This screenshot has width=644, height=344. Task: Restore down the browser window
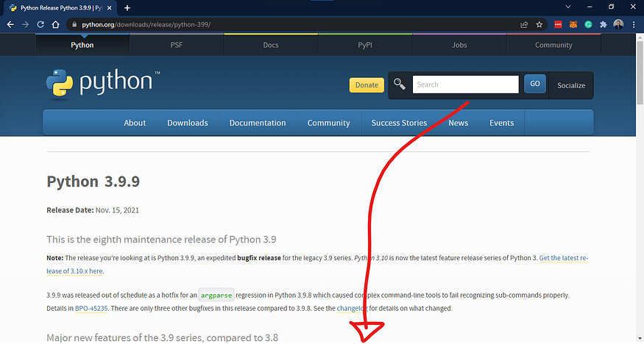[x=611, y=7]
